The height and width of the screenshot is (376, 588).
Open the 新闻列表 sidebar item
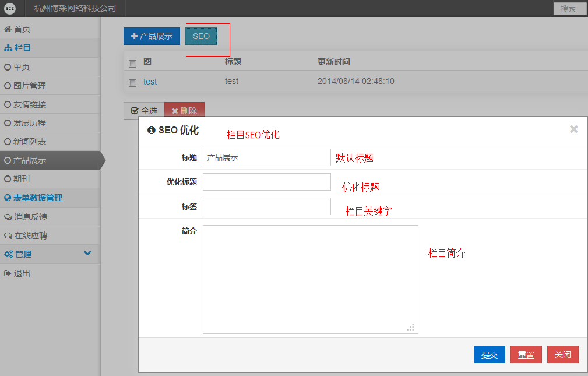pyautogui.click(x=30, y=142)
